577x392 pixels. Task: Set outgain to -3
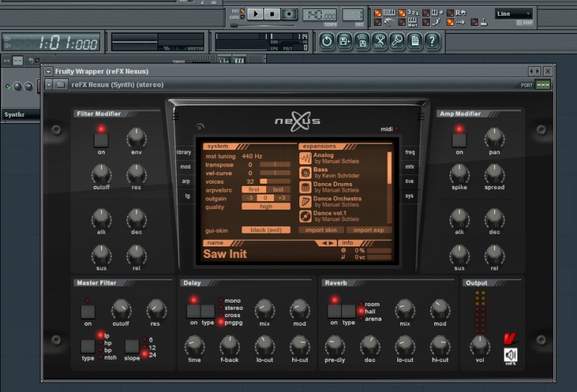point(250,198)
